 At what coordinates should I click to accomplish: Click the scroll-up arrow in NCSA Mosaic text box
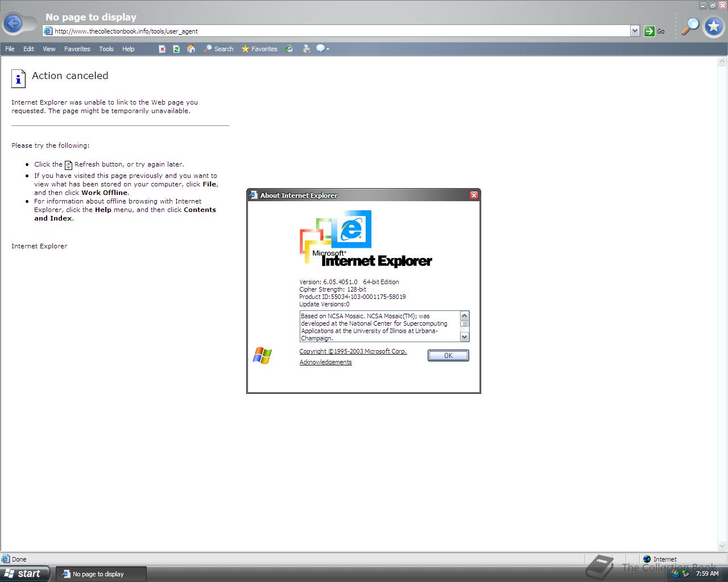pos(465,315)
